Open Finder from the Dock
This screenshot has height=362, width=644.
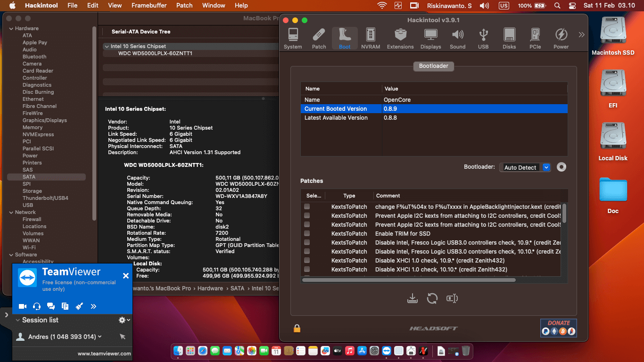(x=178, y=351)
